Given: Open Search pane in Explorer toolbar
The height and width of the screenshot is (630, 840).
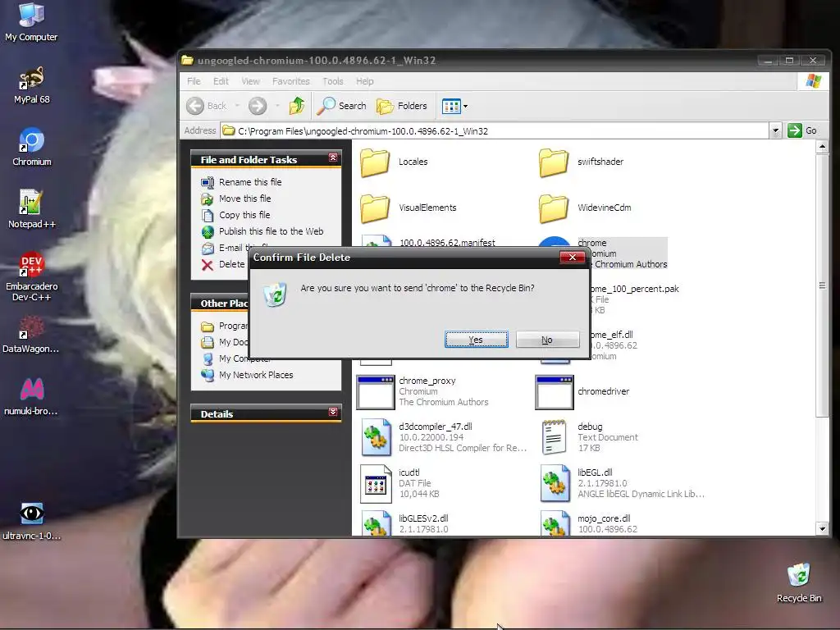Looking at the screenshot, I should click(x=341, y=106).
